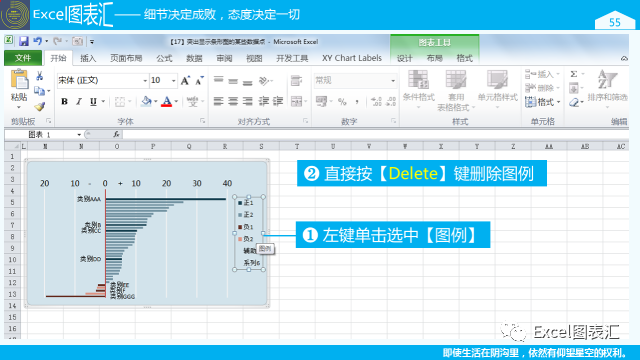Click the Undo arrow icon
Viewport: 640px width, 360px height.
38,41
